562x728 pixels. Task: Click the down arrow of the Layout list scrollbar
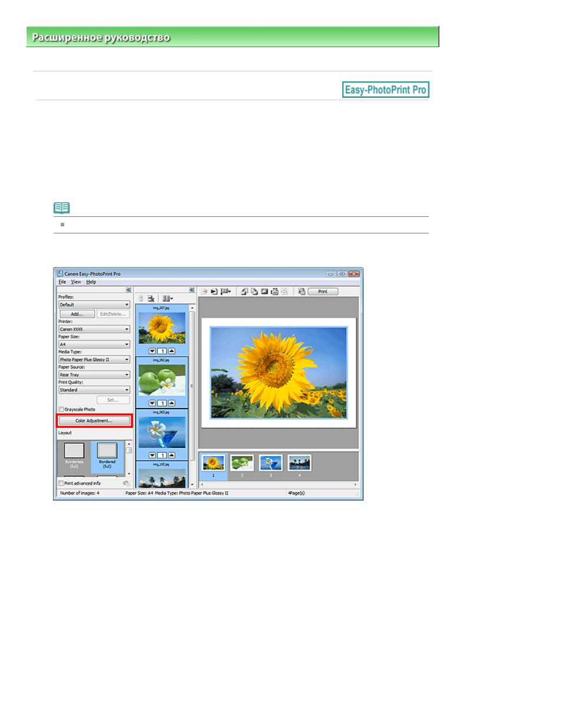click(x=129, y=473)
